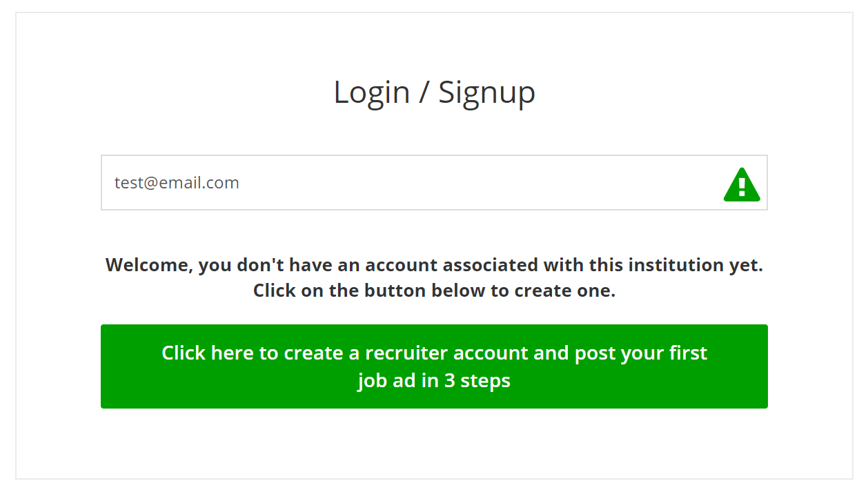Click the green warning triangle icon
This screenshot has width=868, height=490.
point(742,184)
